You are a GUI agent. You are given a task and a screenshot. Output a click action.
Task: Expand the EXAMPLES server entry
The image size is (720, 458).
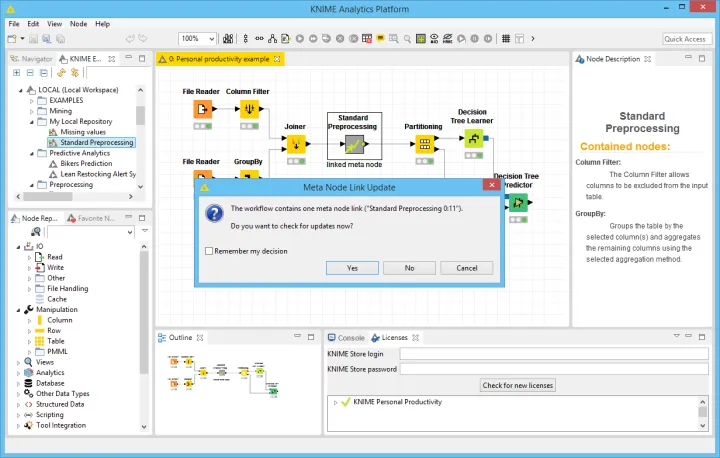pos(31,101)
